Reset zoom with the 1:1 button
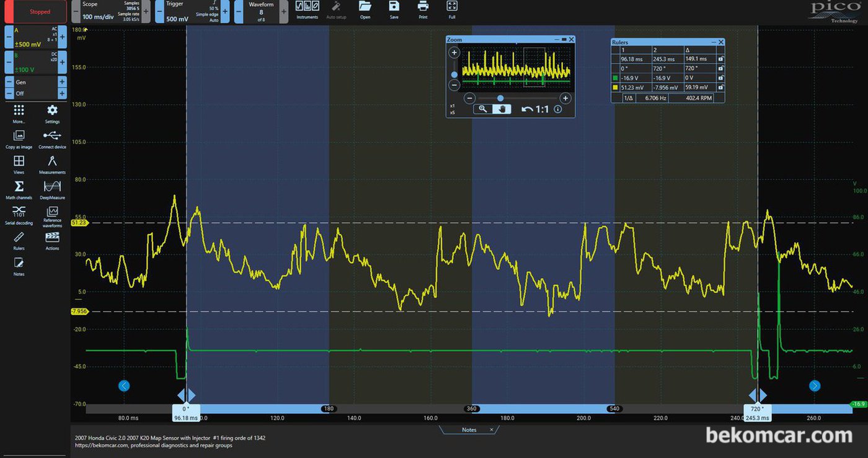 (536, 109)
